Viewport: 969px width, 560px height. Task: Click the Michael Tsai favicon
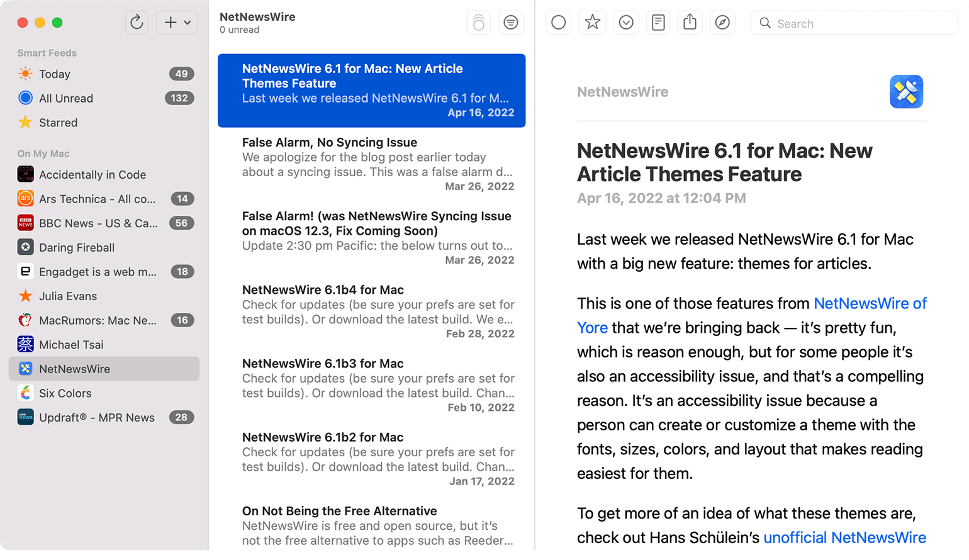click(25, 344)
